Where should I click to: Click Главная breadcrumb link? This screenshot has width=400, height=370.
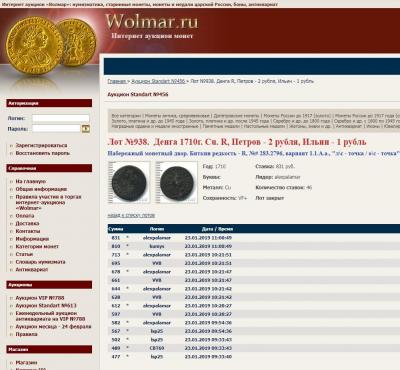coord(117,81)
